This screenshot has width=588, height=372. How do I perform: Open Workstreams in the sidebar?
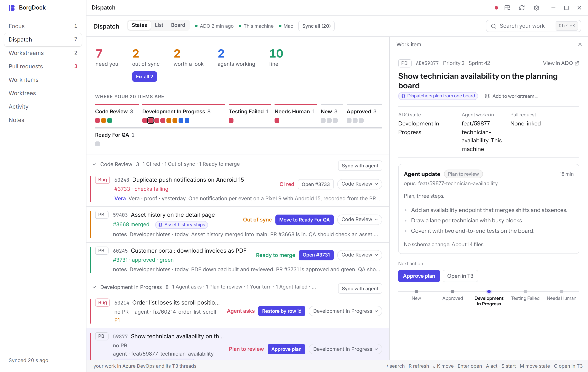(43, 53)
